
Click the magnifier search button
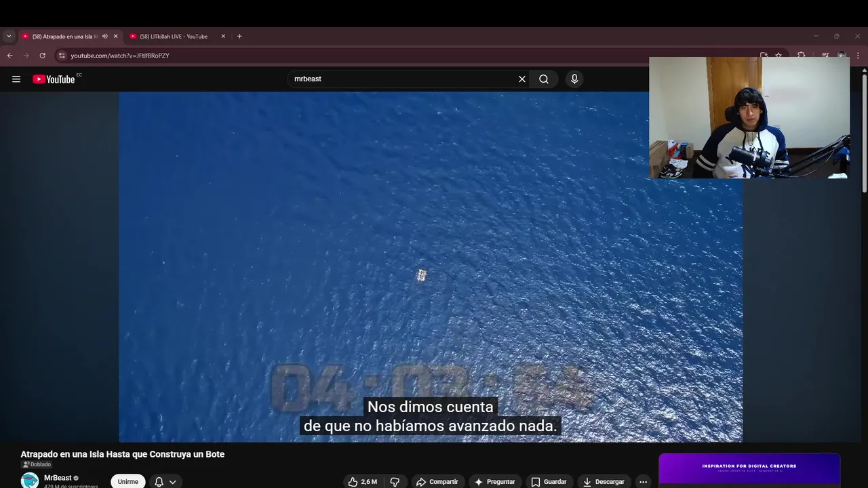[x=544, y=79]
